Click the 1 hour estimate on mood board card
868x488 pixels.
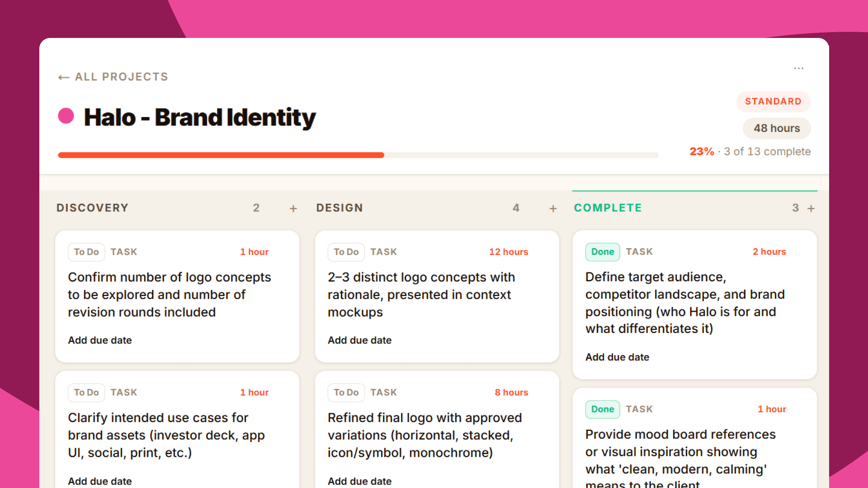point(772,409)
